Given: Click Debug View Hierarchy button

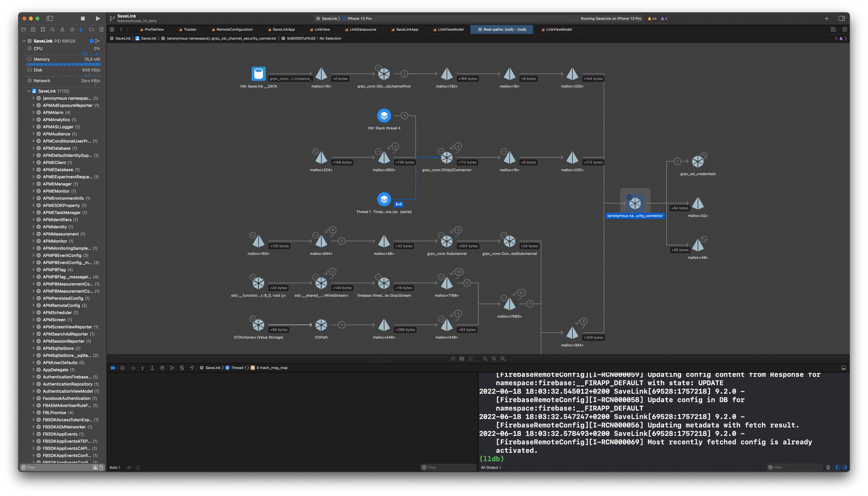Looking at the screenshot, I should pos(162,368).
